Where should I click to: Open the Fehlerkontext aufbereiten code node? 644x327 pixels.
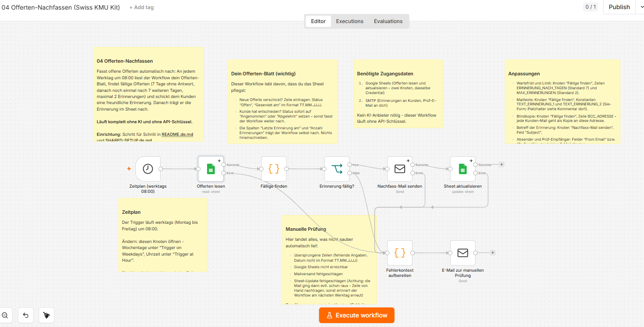tap(400, 253)
